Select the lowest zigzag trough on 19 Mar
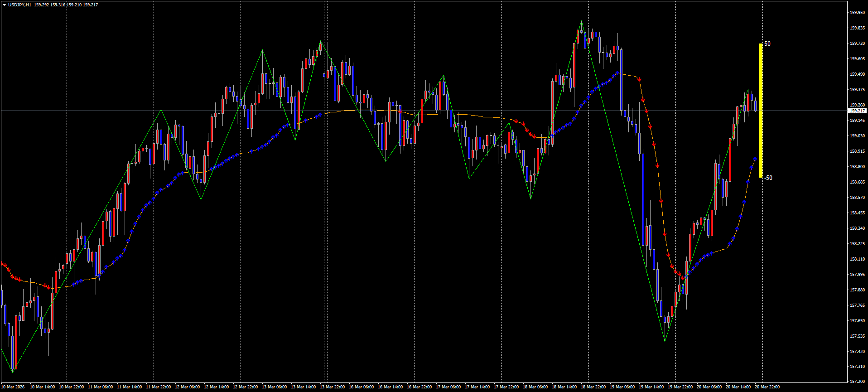Image resolution: width=868 pixels, height=392 pixels. (665, 341)
